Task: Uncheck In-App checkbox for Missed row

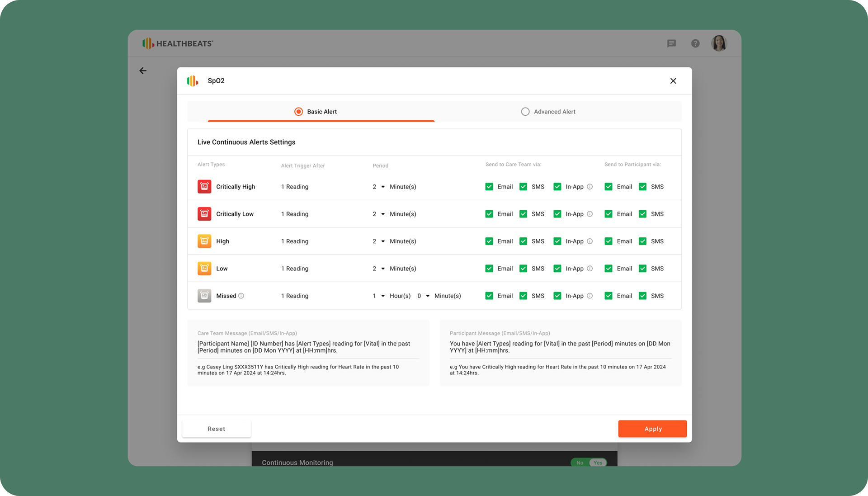Action: click(x=557, y=296)
